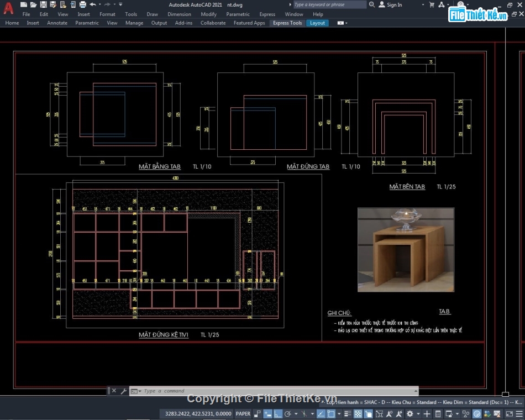Open status bar Customization menu icon
The width and height of the screenshot is (525, 420).
click(519, 413)
